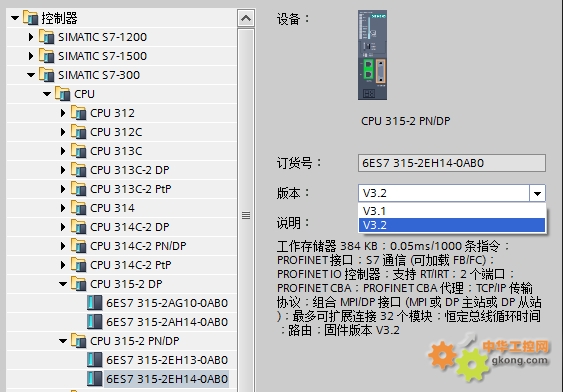The image size is (563, 392).
Task: Select the 6ES7 315-2EH14-0AB0 tree entry
Action: 167,379
